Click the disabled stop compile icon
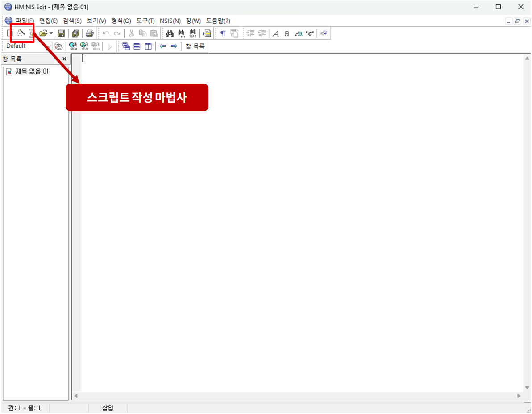532x414 pixels. (96, 46)
